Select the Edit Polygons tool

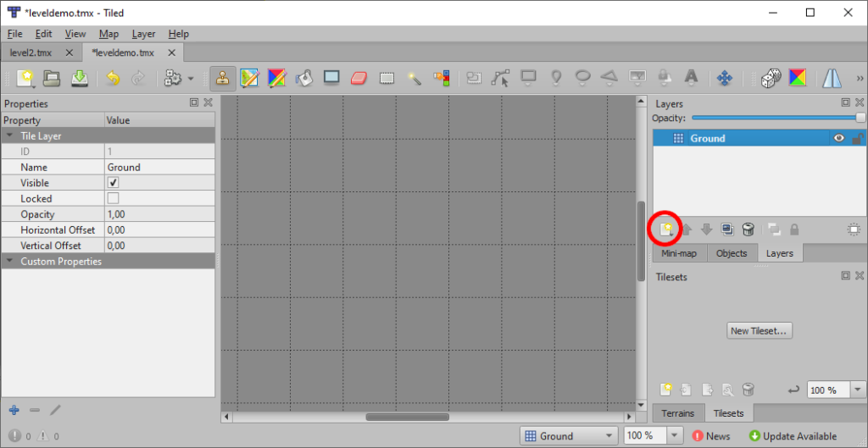tap(500, 79)
